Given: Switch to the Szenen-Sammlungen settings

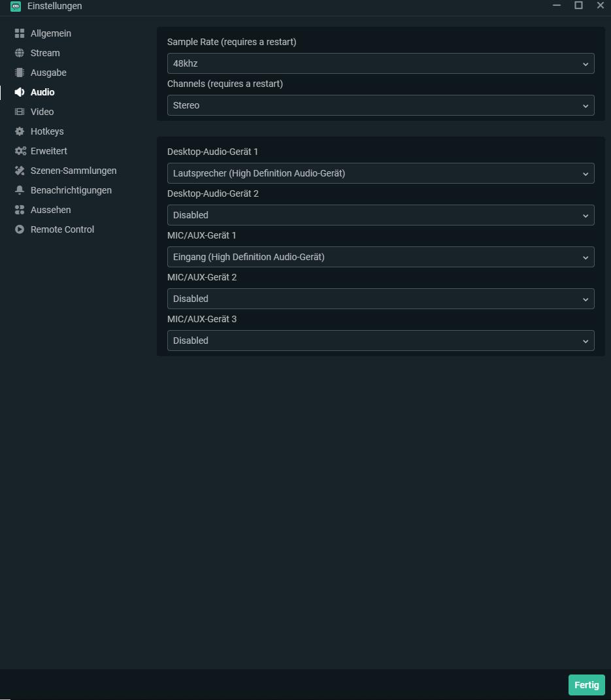Looking at the screenshot, I should click(73, 171).
